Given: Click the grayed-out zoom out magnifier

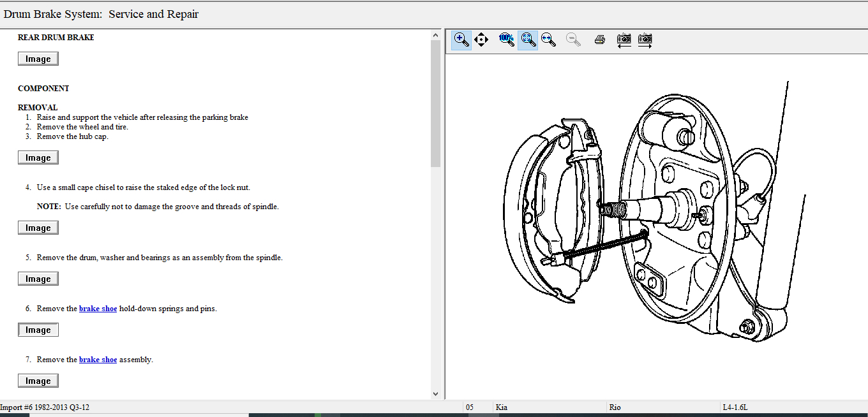Looking at the screenshot, I should 573,40.
